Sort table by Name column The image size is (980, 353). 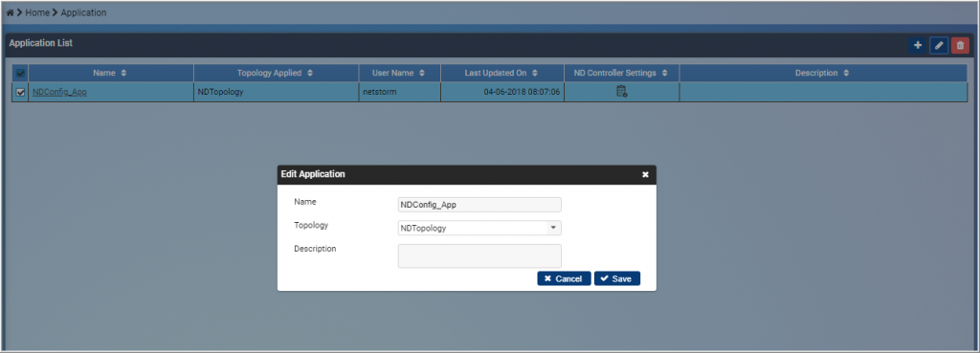tap(110, 73)
